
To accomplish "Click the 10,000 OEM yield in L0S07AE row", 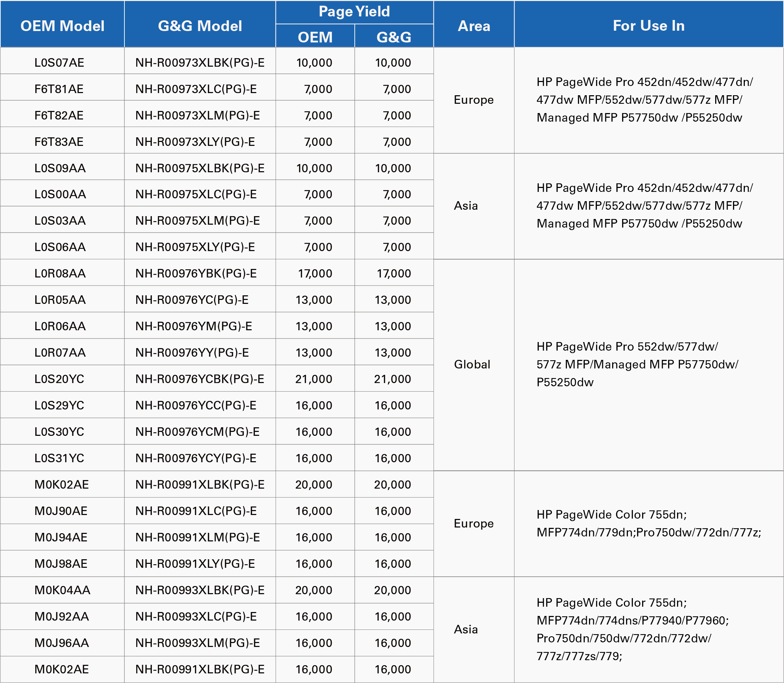I will [315, 61].
